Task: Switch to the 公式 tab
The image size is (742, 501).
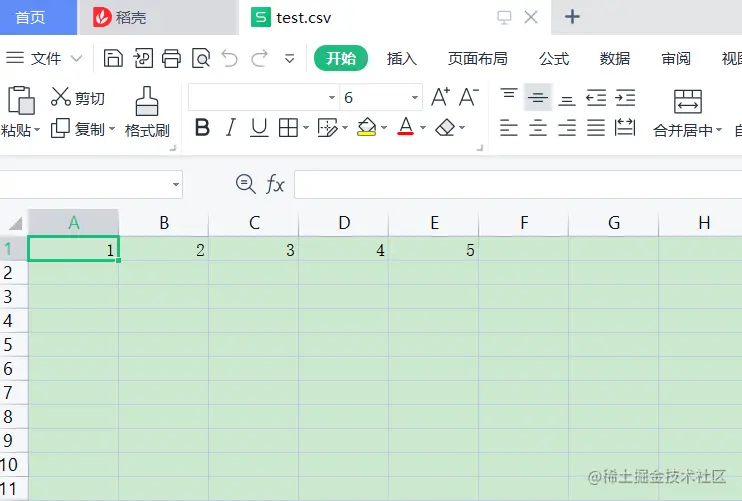Action: (554, 59)
